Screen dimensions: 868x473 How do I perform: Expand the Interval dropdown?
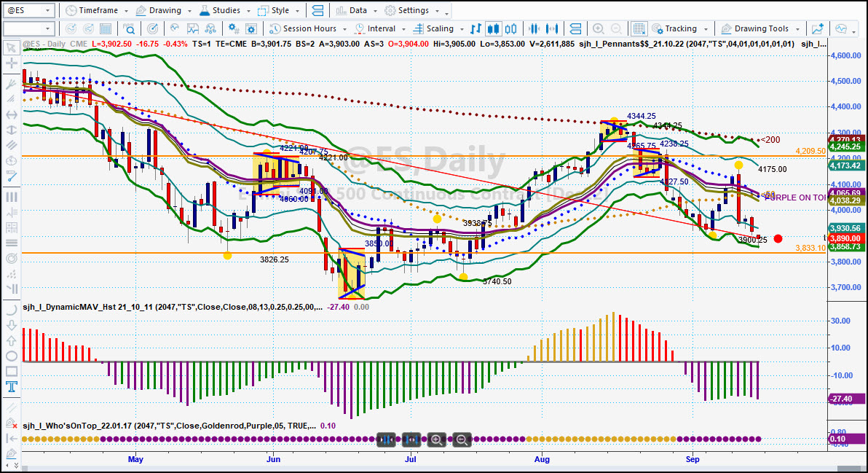(403, 29)
